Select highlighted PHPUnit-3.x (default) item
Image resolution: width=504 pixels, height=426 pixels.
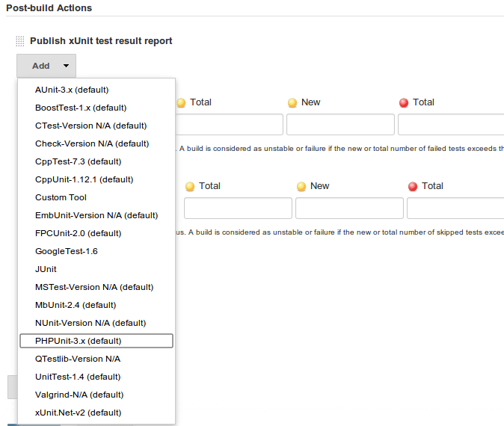coord(96,341)
